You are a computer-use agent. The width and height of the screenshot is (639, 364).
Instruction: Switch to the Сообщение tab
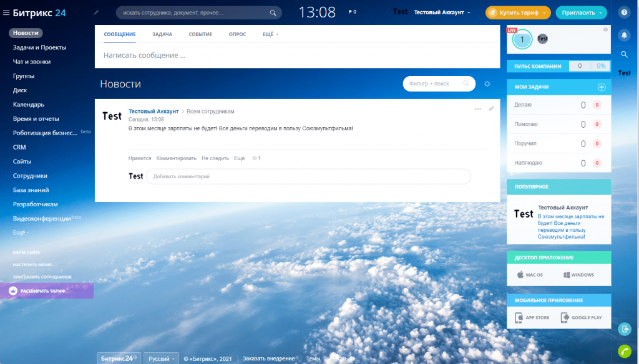120,34
